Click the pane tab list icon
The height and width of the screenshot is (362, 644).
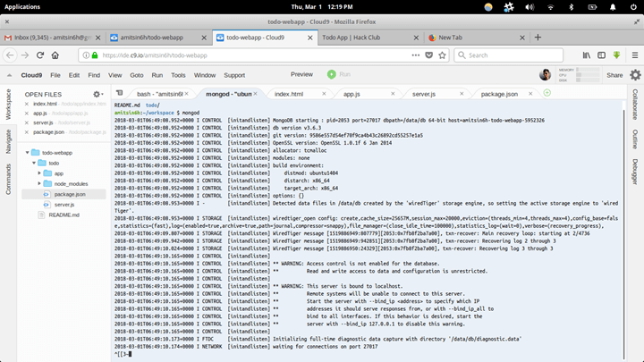point(120,93)
